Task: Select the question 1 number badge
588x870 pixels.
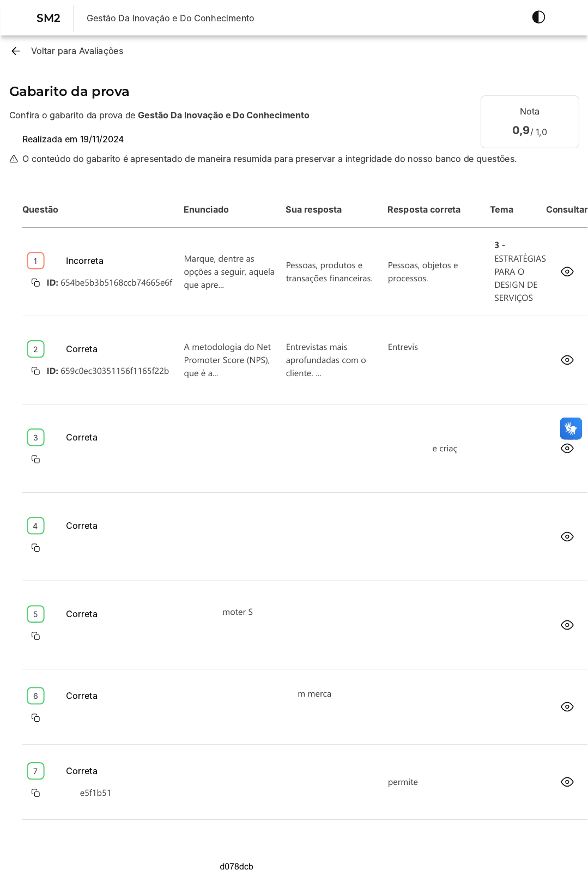Action: [x=35, y=261]
